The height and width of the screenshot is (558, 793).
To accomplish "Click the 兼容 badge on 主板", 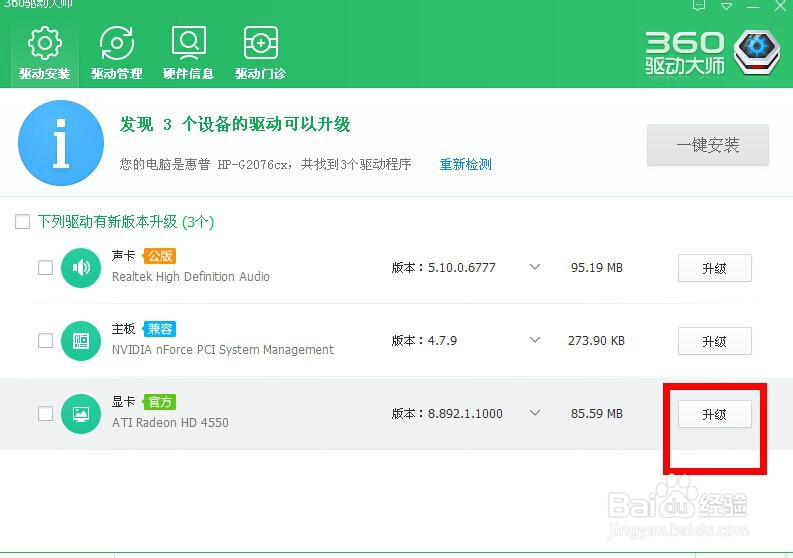I will 160,329.
